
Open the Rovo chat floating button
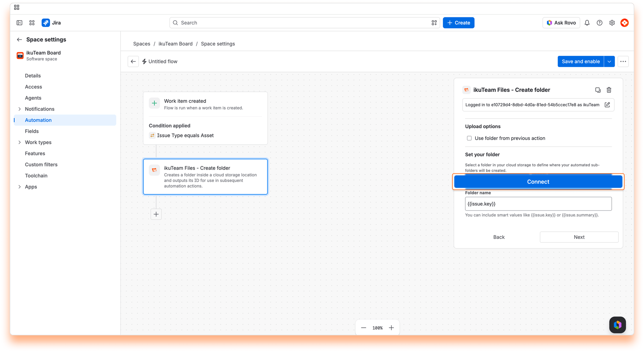click(x=618, y=325)
